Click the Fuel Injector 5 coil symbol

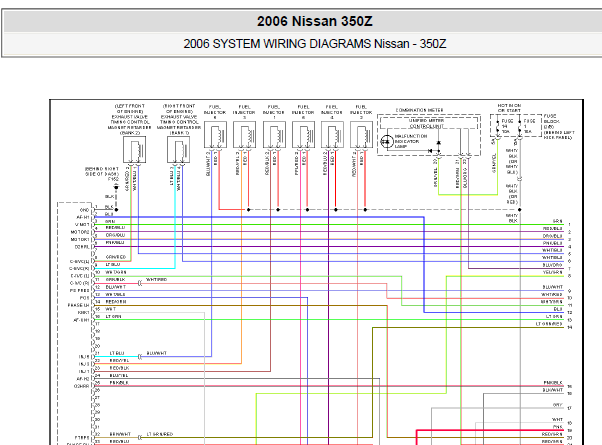[x=215, y=135]
